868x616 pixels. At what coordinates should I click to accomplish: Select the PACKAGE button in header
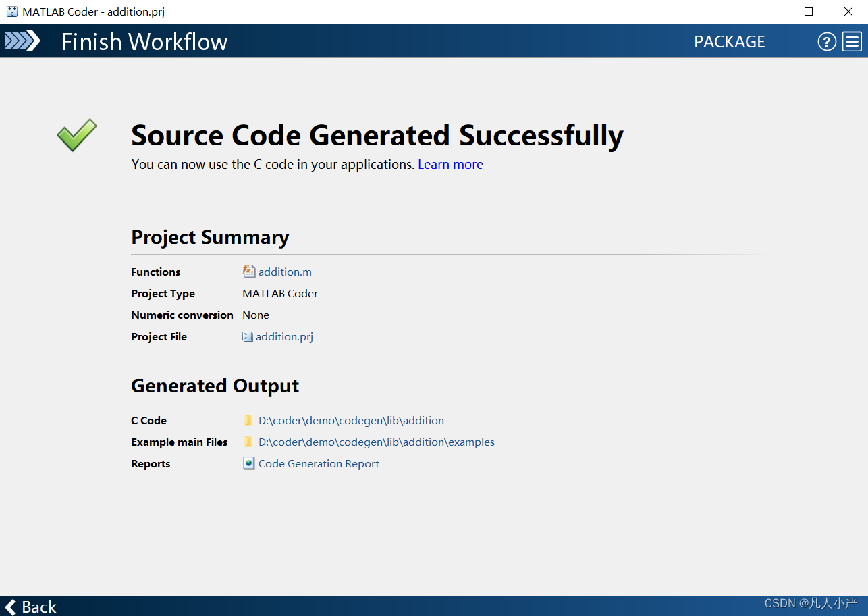[x=729, y=42]
